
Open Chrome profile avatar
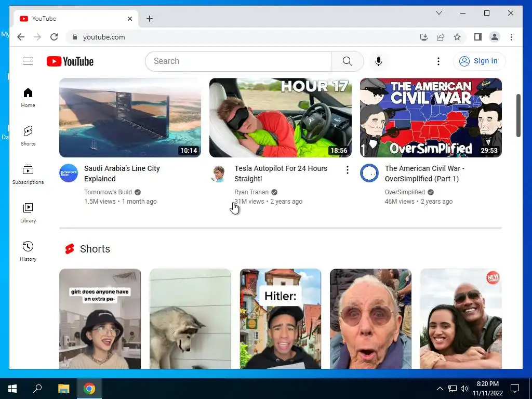(x=495, y=37)
